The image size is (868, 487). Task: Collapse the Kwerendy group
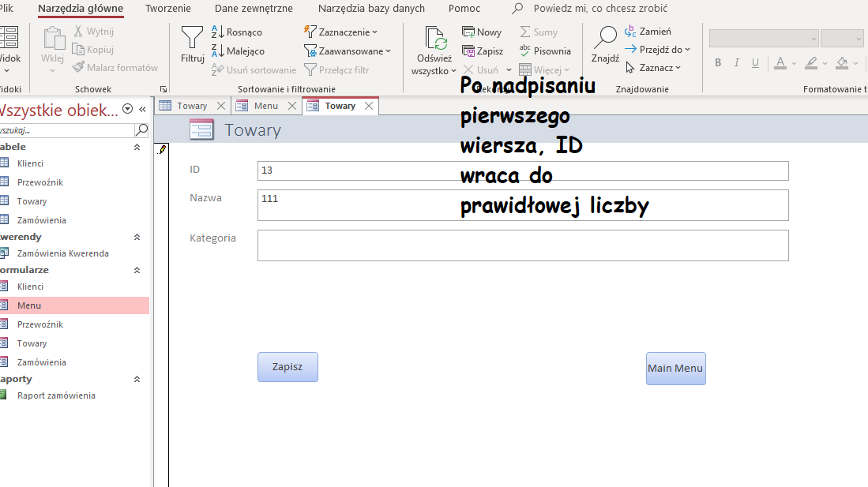click(137, 237)
